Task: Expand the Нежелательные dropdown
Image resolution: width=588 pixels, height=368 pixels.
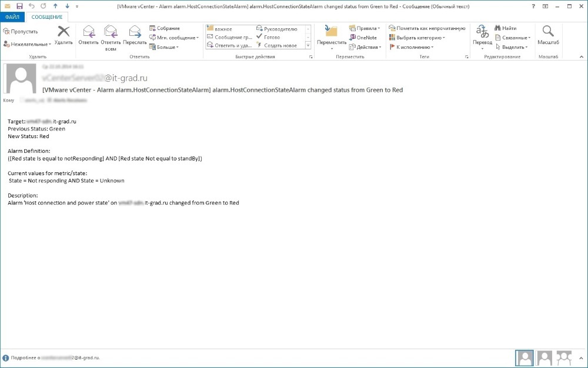Action: tap(27, 44)
